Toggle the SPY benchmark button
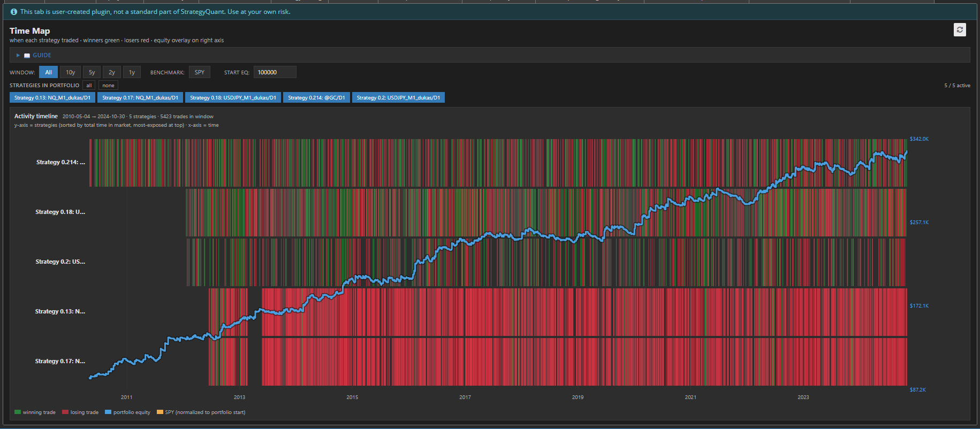Viewport: 980px width, 429px height. click(x=200, y=72)
